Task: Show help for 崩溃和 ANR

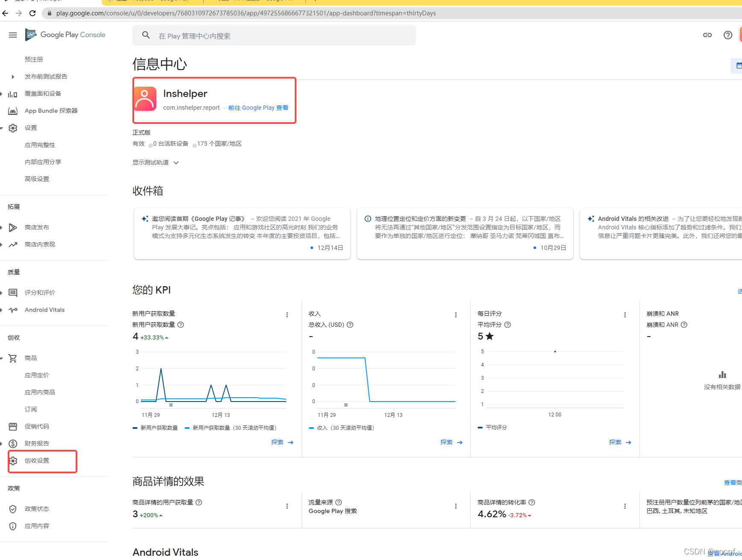Action: (684, 325)
